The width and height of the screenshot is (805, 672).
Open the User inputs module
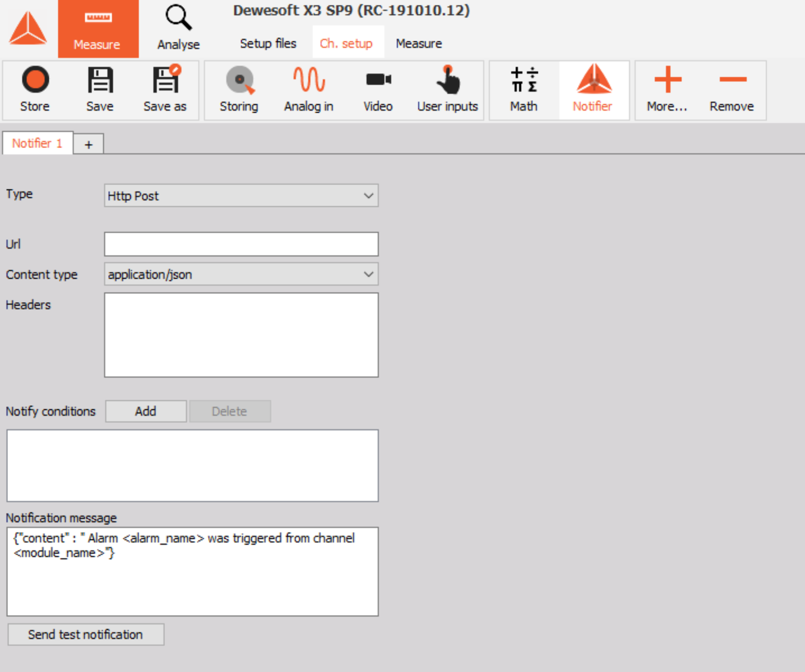[448, 90]
